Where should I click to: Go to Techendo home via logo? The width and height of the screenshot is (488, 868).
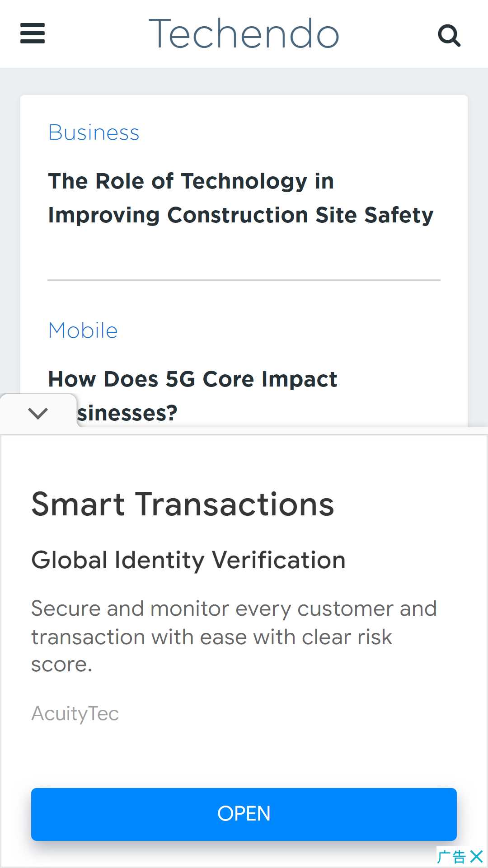coord(244,33)
